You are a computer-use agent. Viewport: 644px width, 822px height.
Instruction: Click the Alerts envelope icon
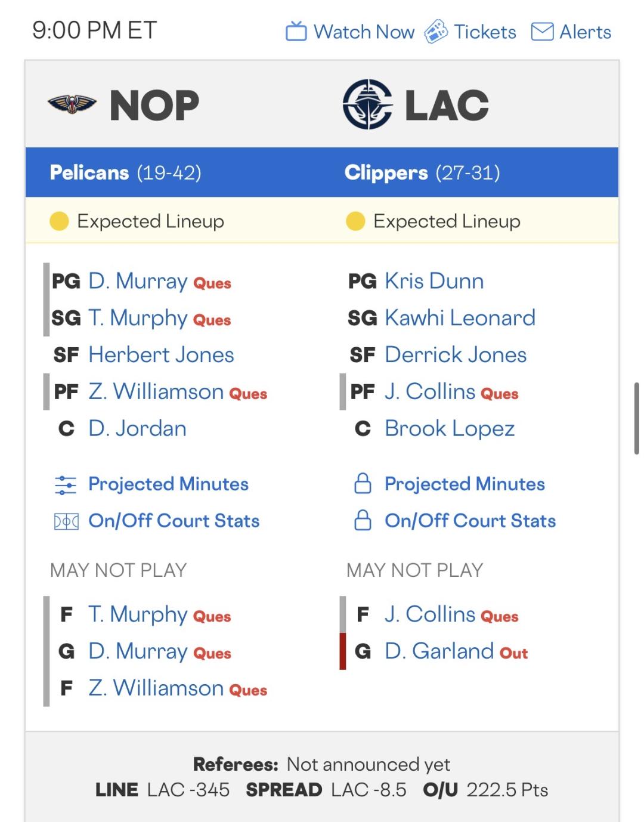point(542,32)
